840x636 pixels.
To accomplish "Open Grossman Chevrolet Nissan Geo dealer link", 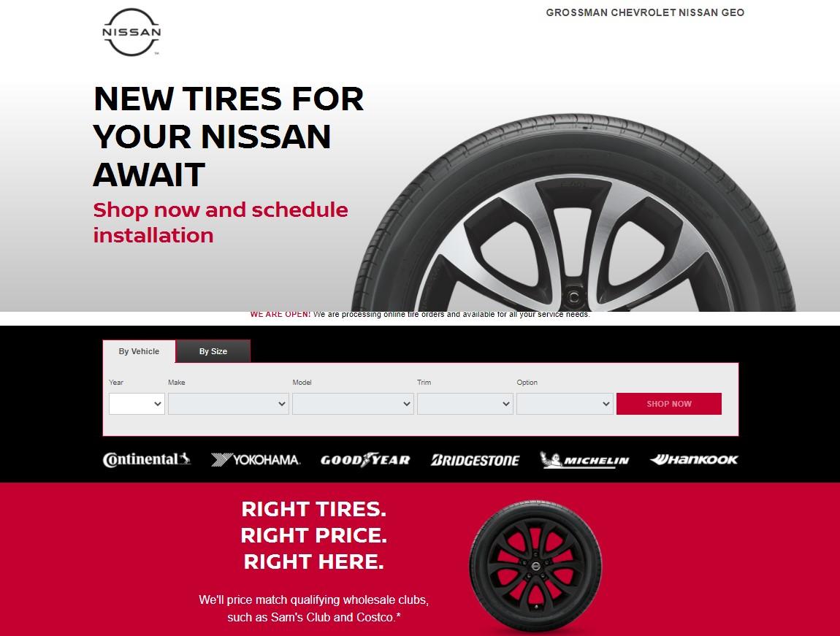I will tap(645, 12).
